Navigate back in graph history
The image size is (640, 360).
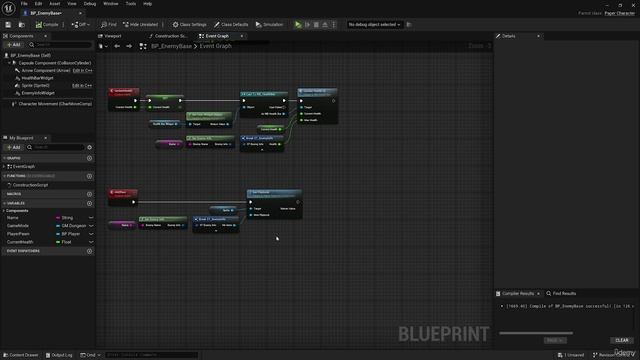pos(117,47)
